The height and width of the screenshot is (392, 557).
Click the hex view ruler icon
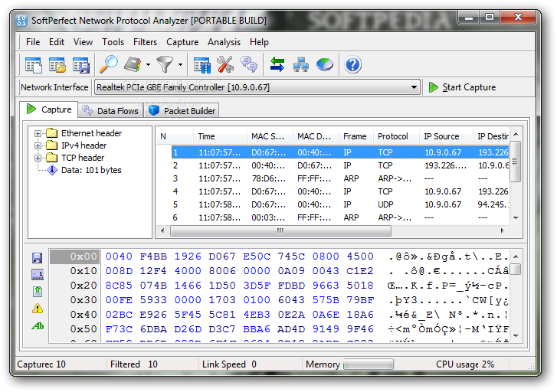click(38, 274)
